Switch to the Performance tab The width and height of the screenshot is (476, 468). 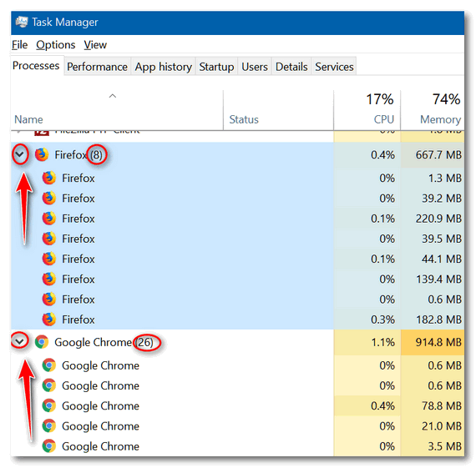97,67
